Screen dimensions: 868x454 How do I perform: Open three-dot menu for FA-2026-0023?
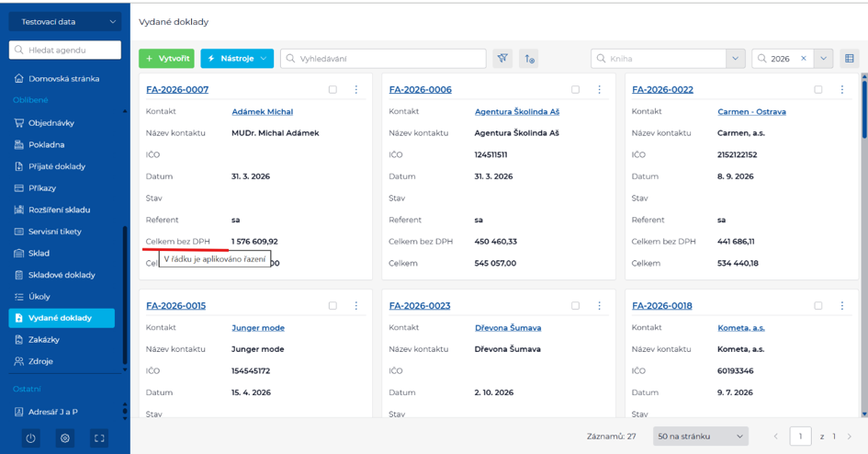(599, 306)
